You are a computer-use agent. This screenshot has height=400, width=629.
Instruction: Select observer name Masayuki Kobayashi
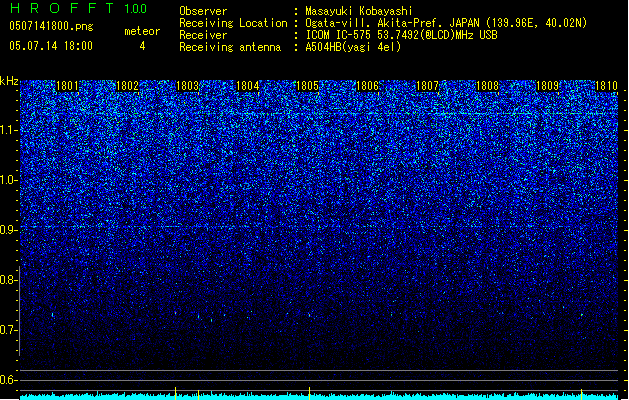[359, 11]
